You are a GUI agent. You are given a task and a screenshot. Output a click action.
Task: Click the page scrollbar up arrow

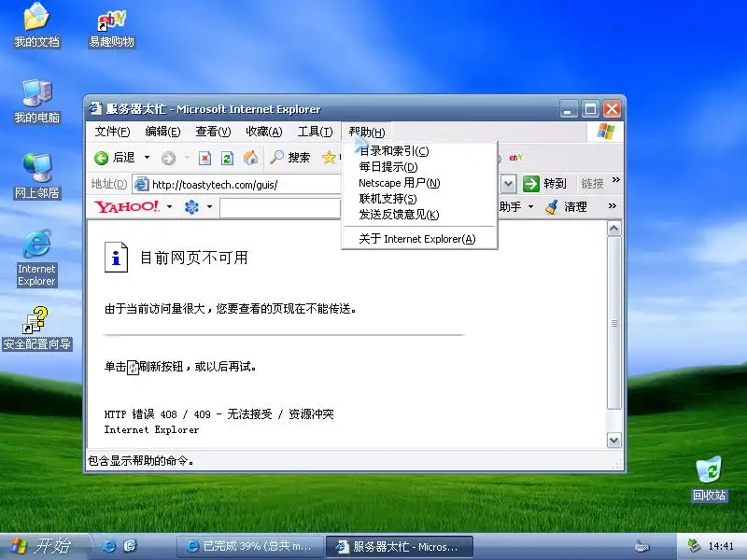tap(614, 229)
